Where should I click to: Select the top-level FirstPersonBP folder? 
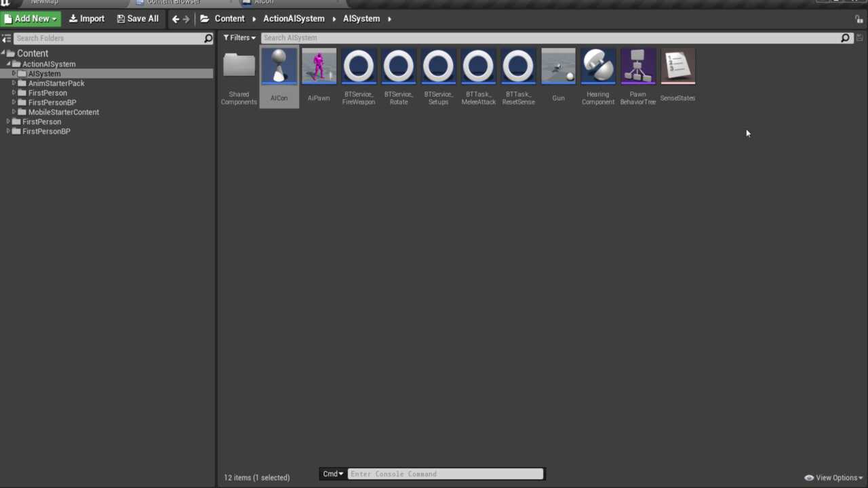point(46,131)
